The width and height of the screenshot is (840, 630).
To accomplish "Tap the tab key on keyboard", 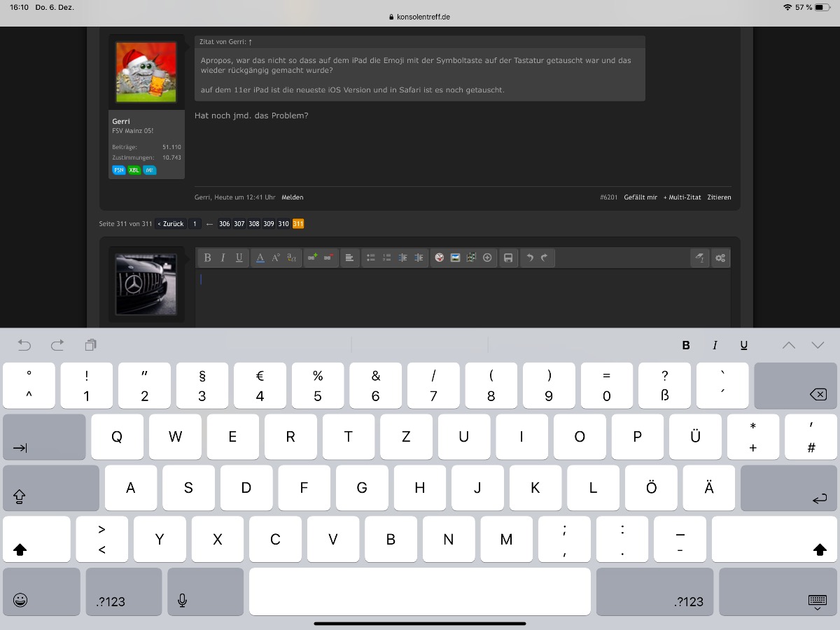I will (x=44, y=437).
